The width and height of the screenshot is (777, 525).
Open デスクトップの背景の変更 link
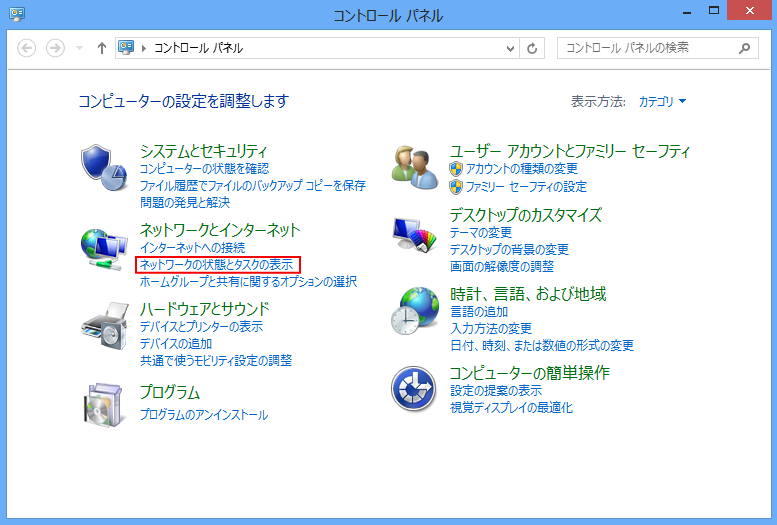pyautogui.click(x=509, y=249)
